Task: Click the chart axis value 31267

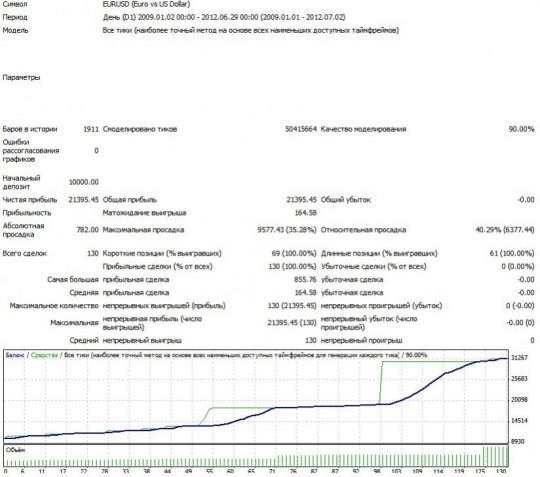Action: 519,358
